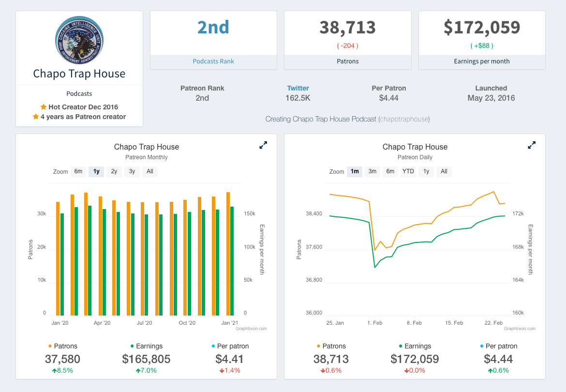566x392 pixels.
Task: Open the Twitter link
Action: 298,88
